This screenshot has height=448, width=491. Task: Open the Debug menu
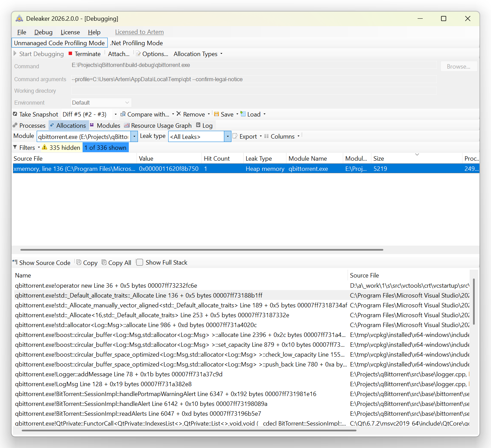[x=43, y=32]
